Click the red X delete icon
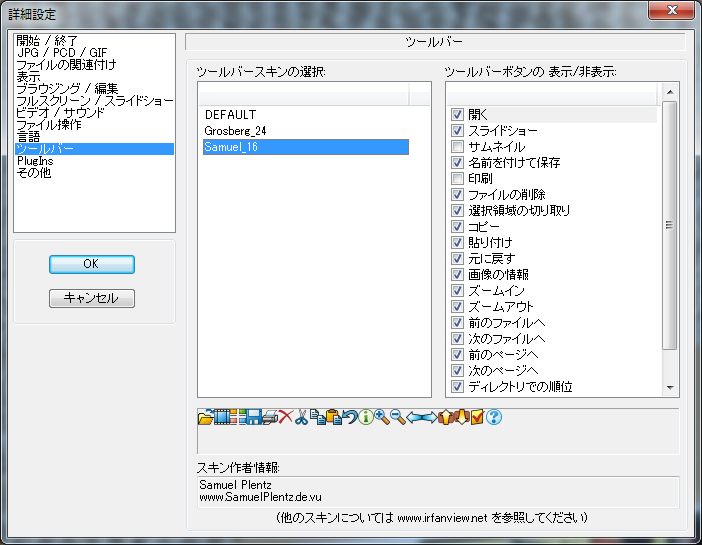 pyautogui.click(x=286, y=417)
